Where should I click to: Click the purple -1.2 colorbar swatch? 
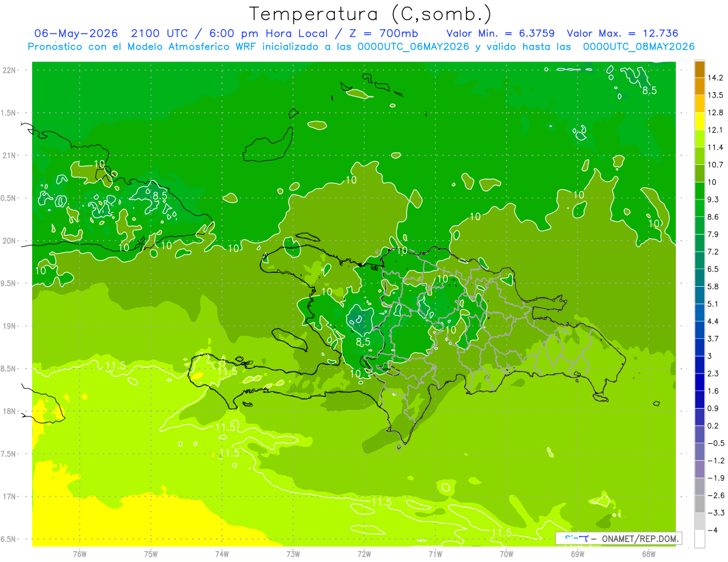[x=699, y=469]
